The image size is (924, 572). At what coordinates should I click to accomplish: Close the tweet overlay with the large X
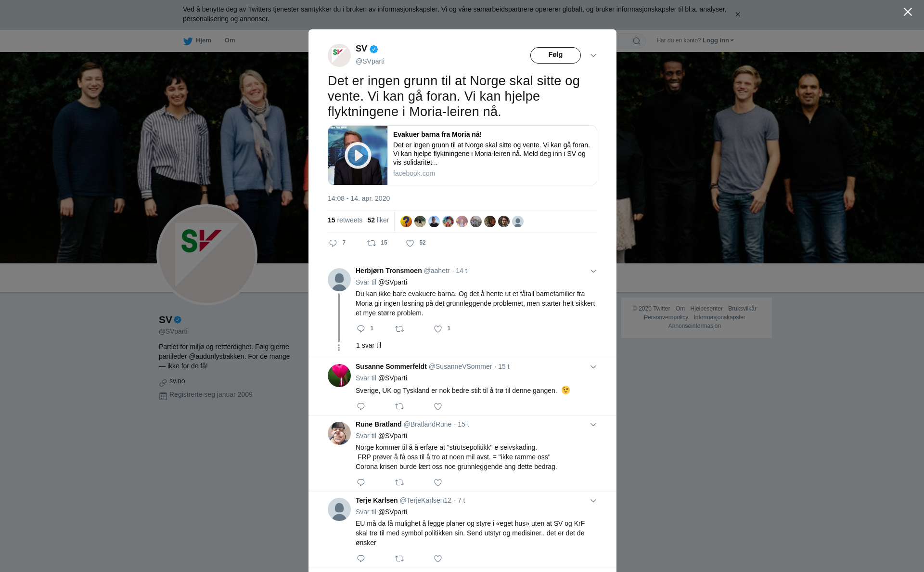tap(908, 12)
